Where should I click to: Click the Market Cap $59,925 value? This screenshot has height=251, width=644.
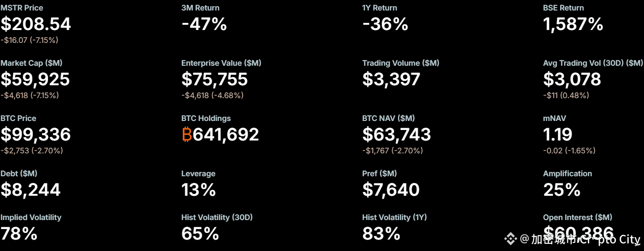coord(35,79)
